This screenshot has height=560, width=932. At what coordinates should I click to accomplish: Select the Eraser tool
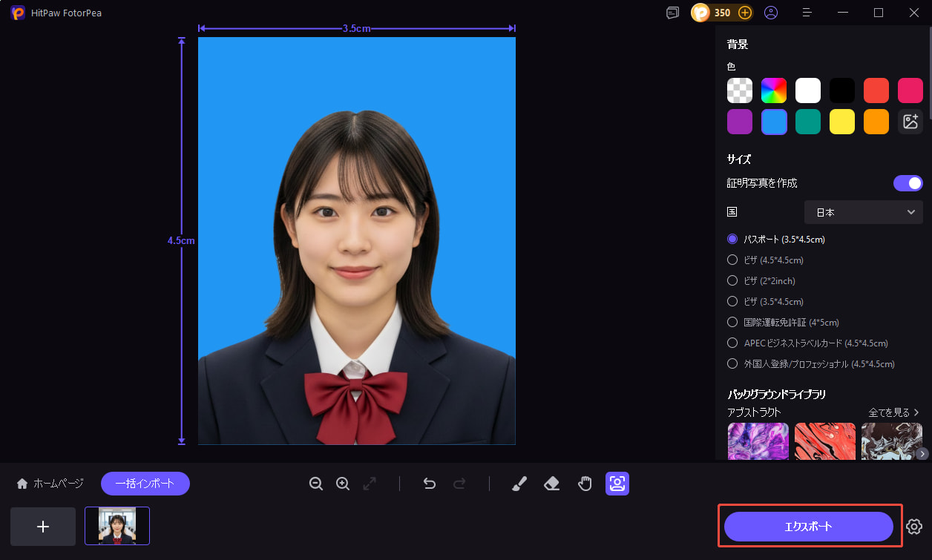[x=551, y=483]
